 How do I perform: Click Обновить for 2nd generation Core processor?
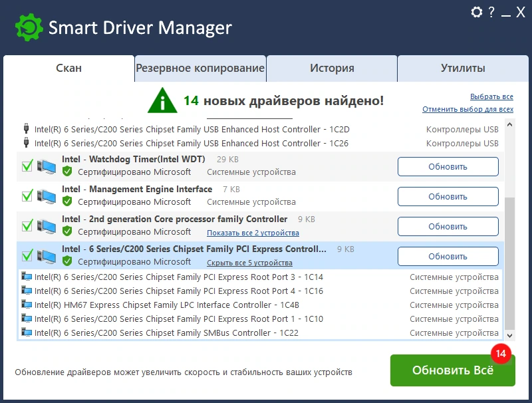tap(448, 226)
